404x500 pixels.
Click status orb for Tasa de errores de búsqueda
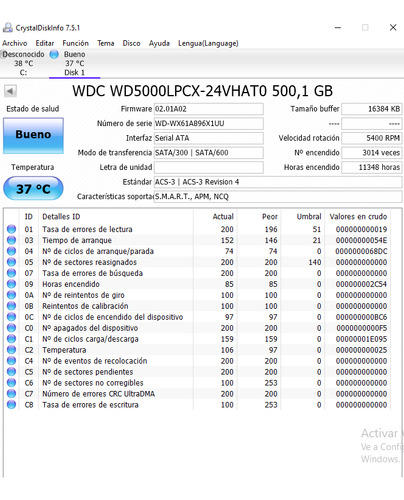coord(11,273)
